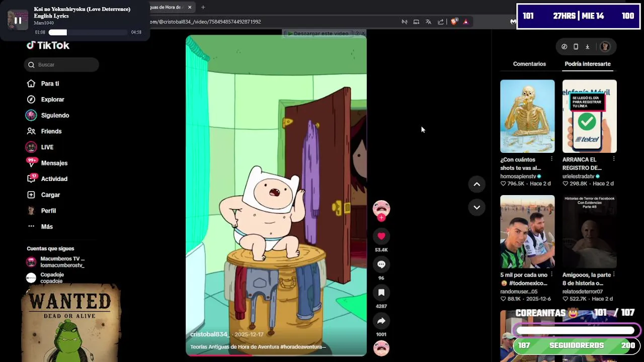Seek on the video progress bar
The image size is (644, 362).
coord(276,355)
